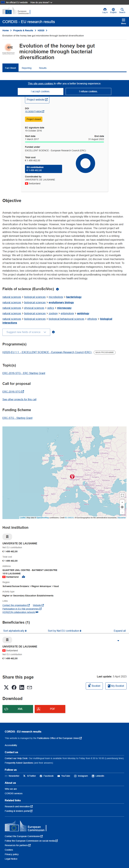Expand the How do you know? dropdown

41,2
